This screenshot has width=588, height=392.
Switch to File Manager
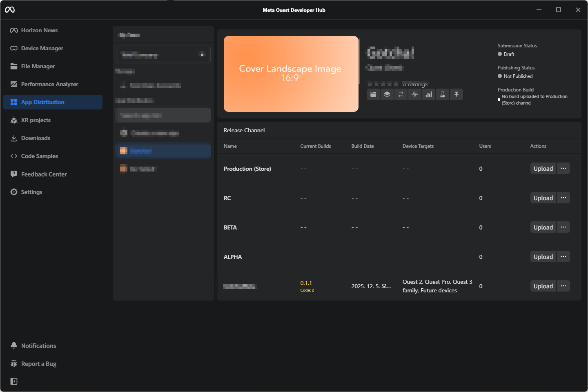pos(53,66)
